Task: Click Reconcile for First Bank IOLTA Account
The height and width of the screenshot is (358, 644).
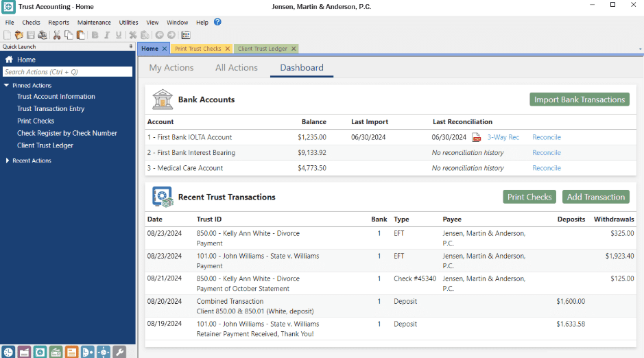Action: click(x=547, y=137)
